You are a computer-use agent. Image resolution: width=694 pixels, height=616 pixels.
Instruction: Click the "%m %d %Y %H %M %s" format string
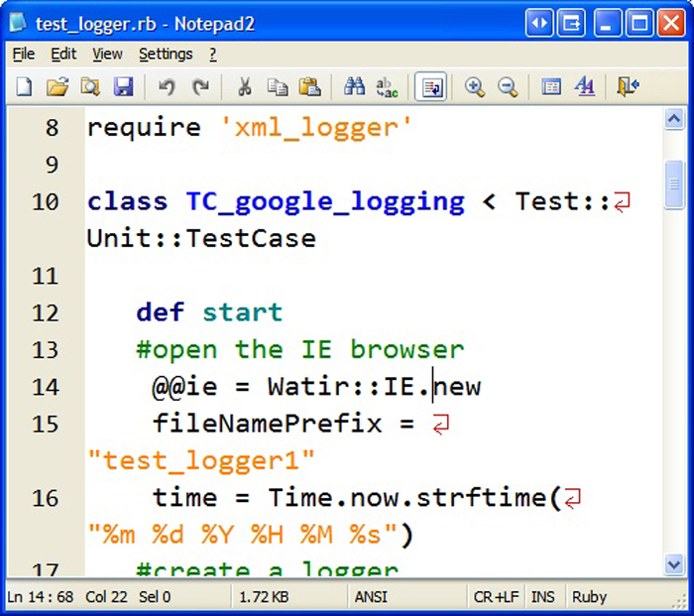point(243,535)
